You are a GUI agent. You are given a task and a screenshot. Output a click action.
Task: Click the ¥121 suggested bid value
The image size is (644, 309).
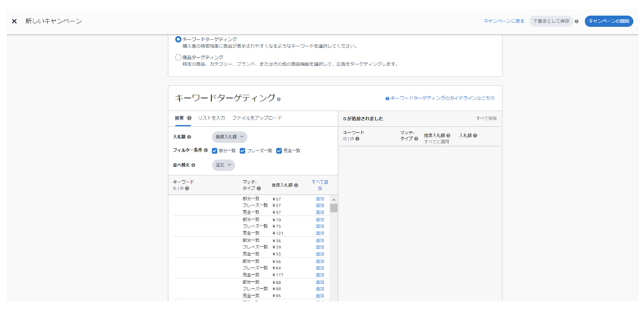tap(278, 233)
